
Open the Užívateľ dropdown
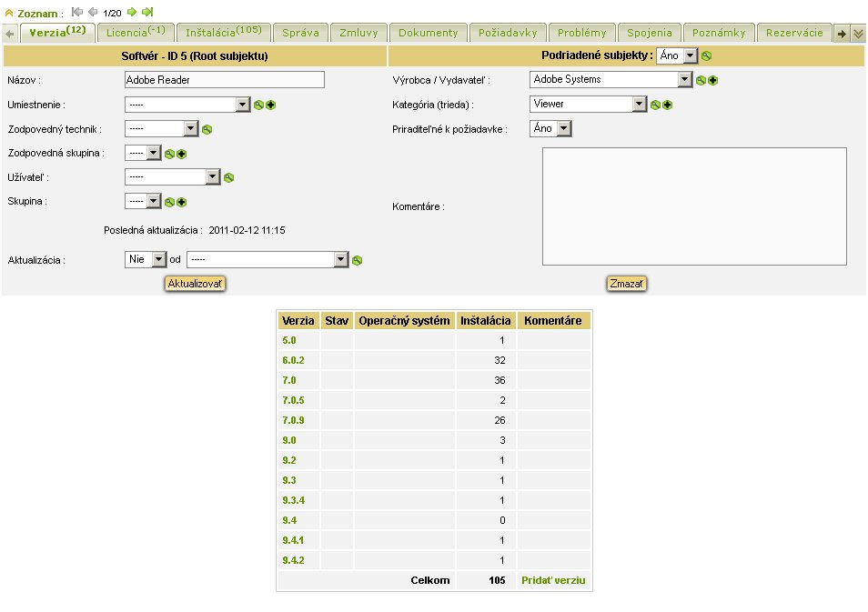click(x=173, y=177)
